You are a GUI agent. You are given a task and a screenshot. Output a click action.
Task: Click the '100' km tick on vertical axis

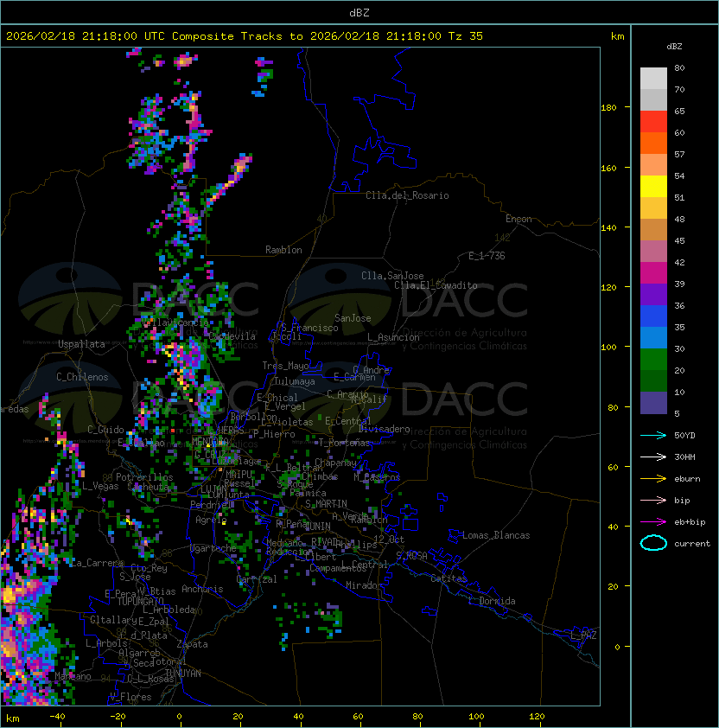click(x=608, y=347)
